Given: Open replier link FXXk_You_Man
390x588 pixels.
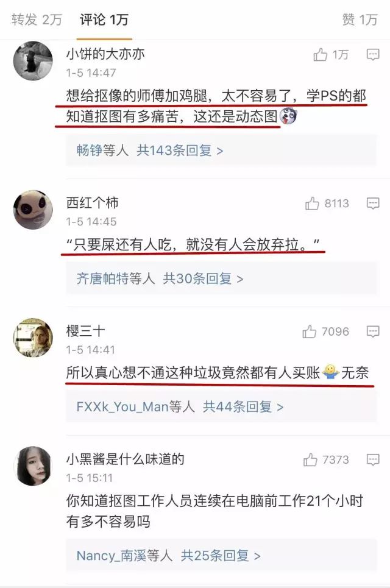Looking at the screenshot, I should point(122,407).
